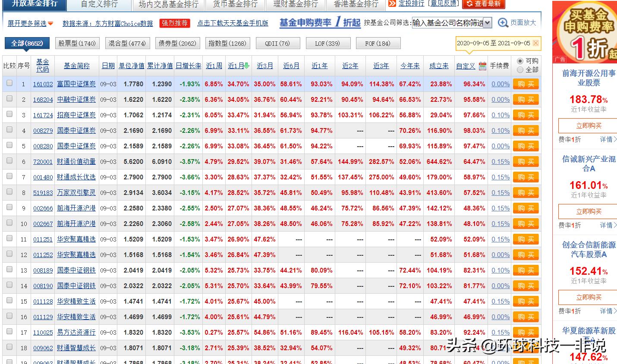617x364 pixels.
Task: Filter by 指数型(1268) category
Action: point(227,43)
